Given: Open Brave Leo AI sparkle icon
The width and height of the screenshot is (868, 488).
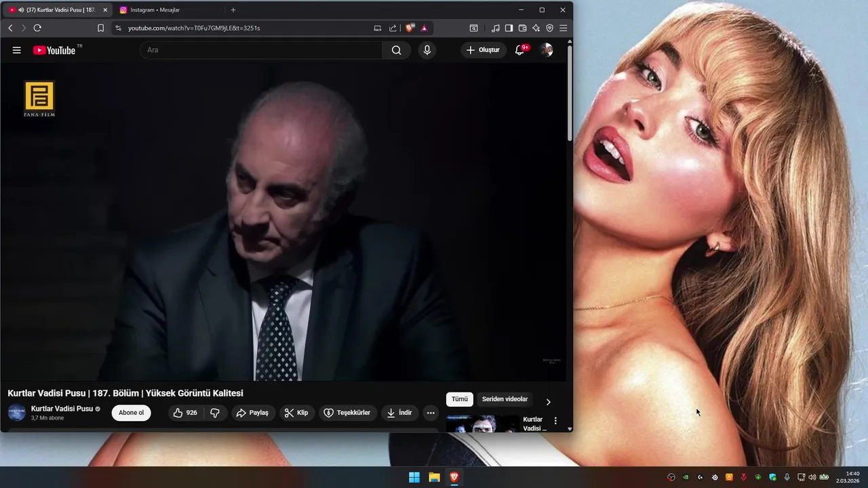Looking at the screenshot, I should pos(536,28).
